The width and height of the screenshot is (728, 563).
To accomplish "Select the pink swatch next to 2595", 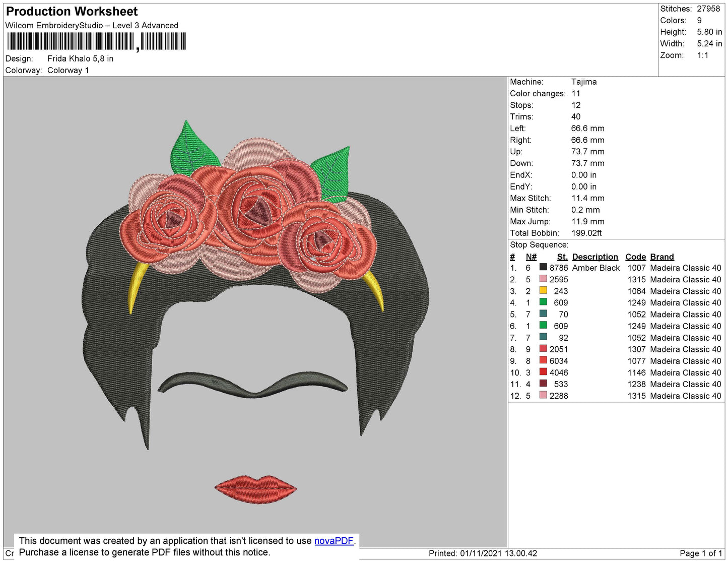I will (543, 279).
